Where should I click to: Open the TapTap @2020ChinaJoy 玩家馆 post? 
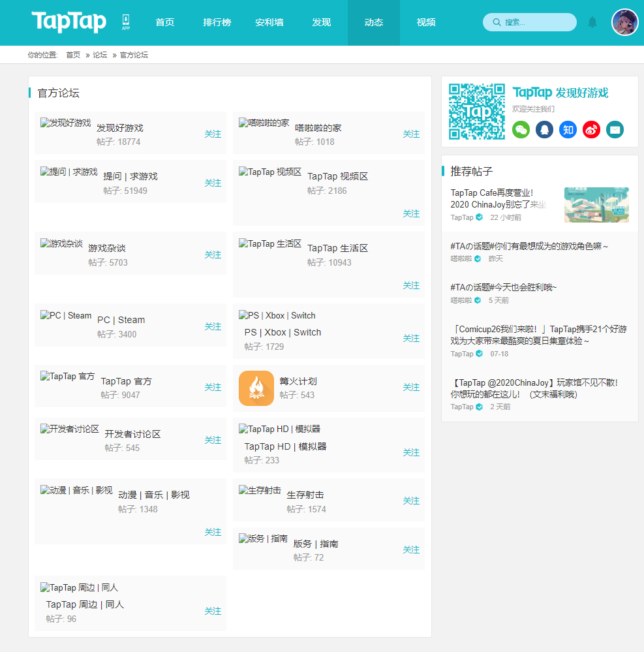point(534,388)
